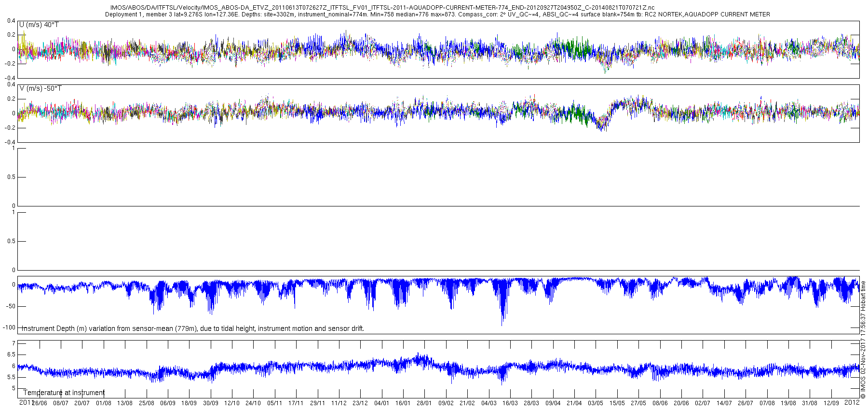Select the 28/03 date tick label

[x=531, y=403]
